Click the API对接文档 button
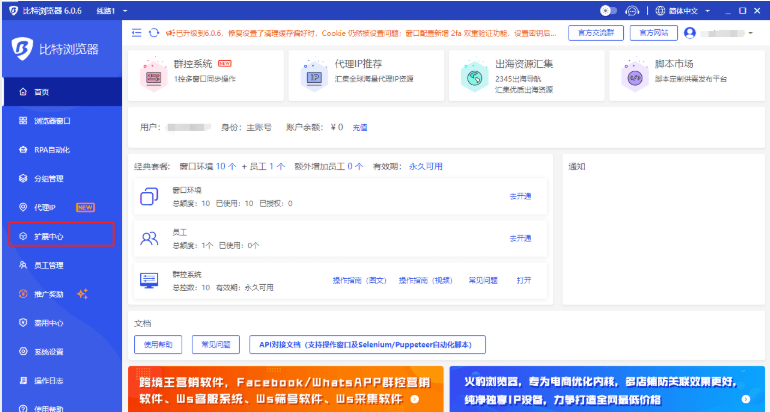Image resolution: width=770 pixels, height=412 pixels. point(367,345)
